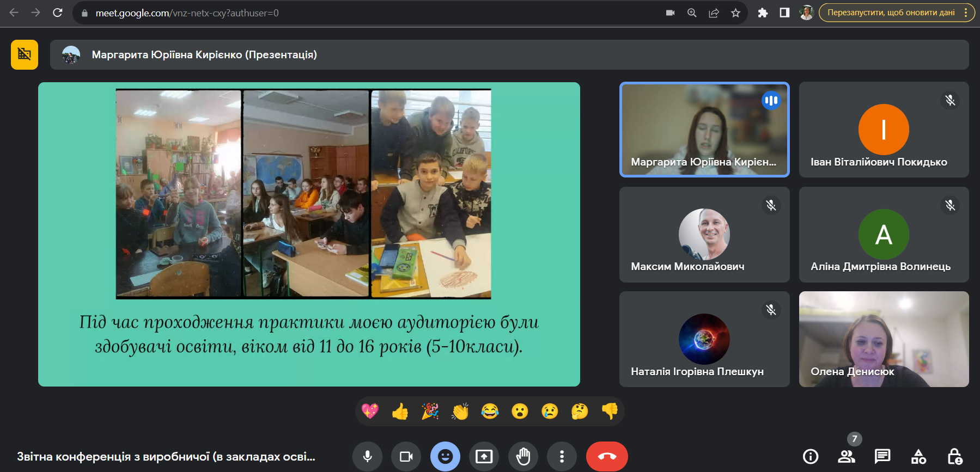Leave the call with the red button
Image resolution: width=980 pixels, height=472 pixels.
(607, 456)
